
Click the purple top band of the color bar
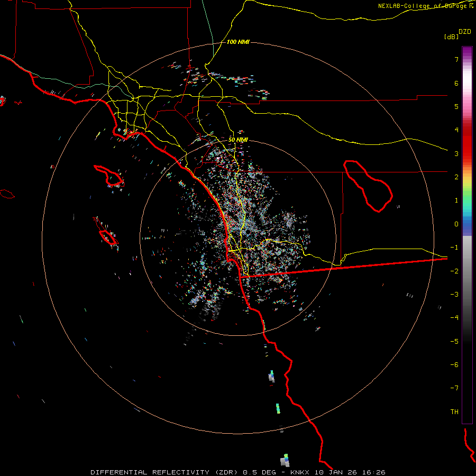(x=467, y=52)
